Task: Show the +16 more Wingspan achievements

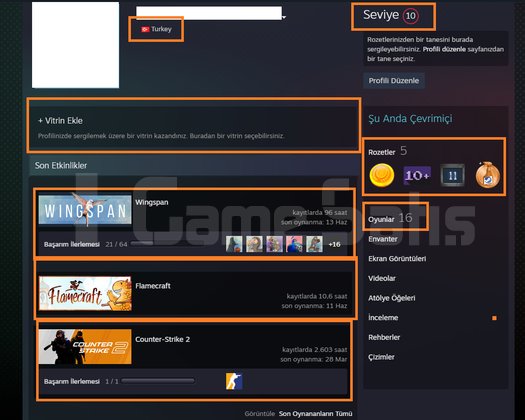Action: coord(334,244)
